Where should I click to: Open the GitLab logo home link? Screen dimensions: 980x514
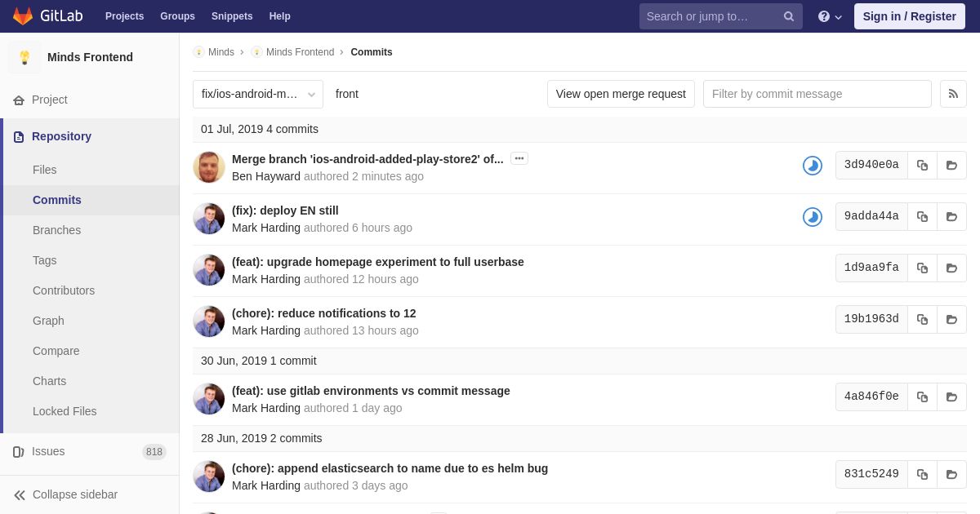[47, 16]
